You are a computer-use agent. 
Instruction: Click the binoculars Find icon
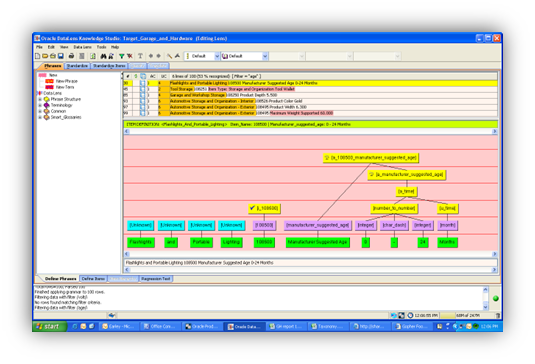(x=103, y=56)
